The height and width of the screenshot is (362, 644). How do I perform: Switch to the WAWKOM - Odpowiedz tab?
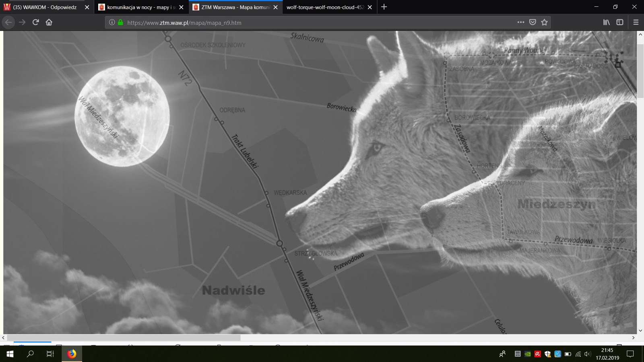tap(44, 7)
